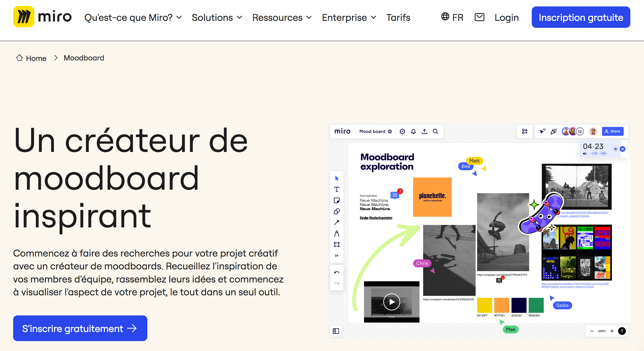Expand the Qu'est-ce que Miro? menu

[x=133, y=18]
